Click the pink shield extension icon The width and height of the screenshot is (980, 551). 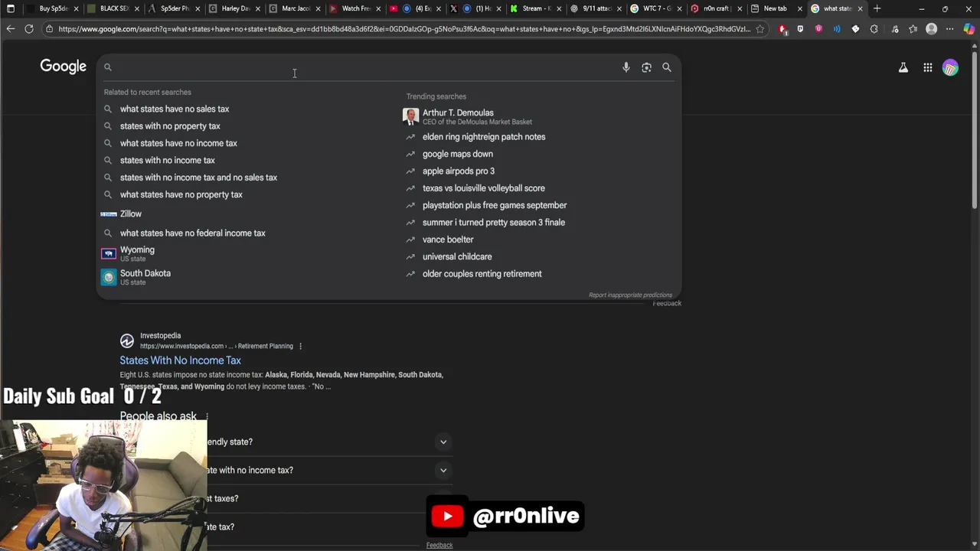[x=818, y=29]
